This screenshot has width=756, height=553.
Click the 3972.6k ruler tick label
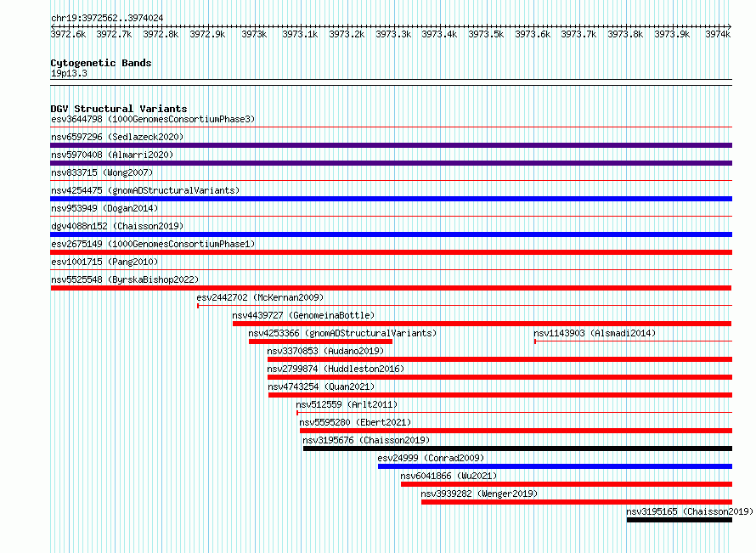point(68,34)
